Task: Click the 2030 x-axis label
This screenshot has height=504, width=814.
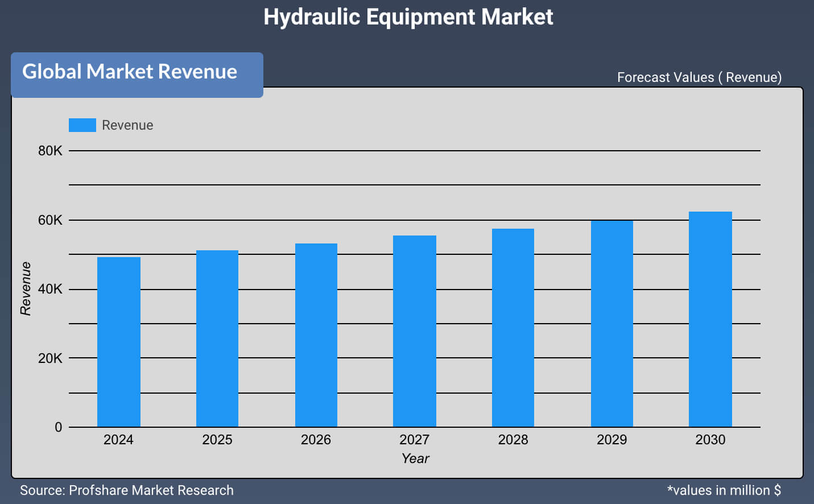Action: click(710, 440)
